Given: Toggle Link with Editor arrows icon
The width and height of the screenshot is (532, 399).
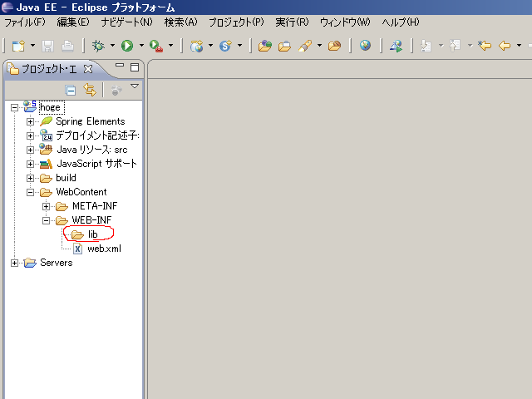Looking at the screenshot, I should tap(89, 90).
